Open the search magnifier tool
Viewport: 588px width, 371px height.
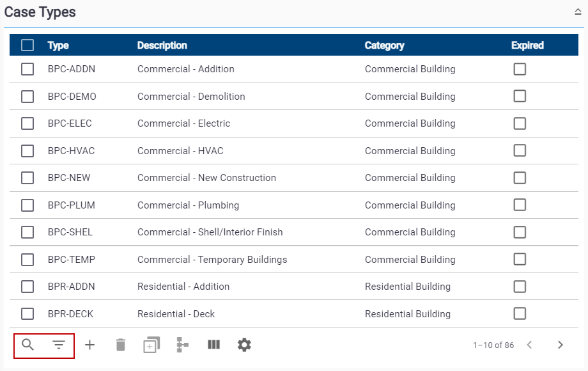27,345
